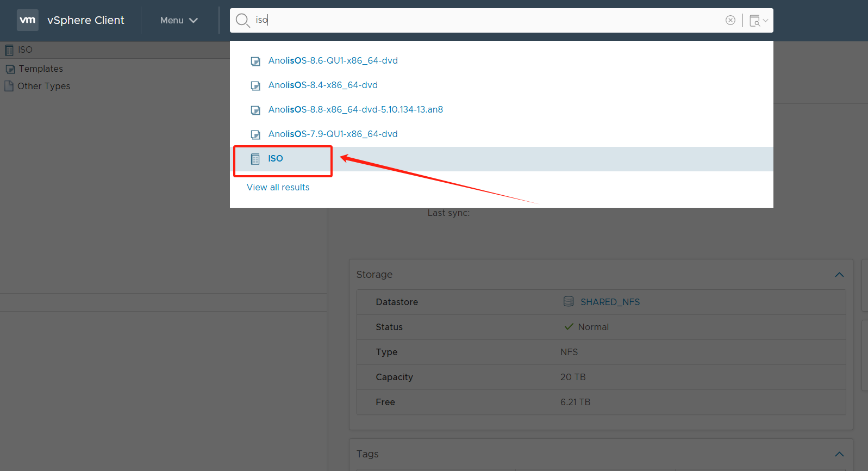This screenshot has height=471, width=868.
Task: Open the Menu dropdown
Action: coord(179,20)
